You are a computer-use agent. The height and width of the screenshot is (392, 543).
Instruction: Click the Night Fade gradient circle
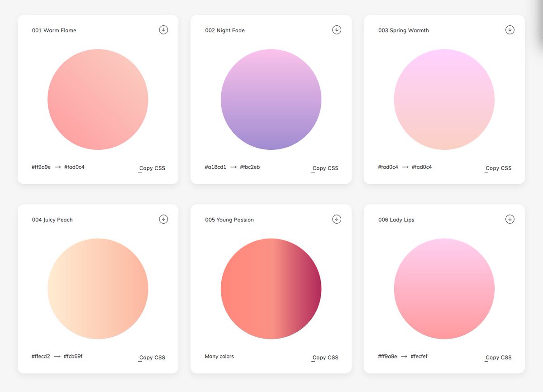tap(271, 100)
